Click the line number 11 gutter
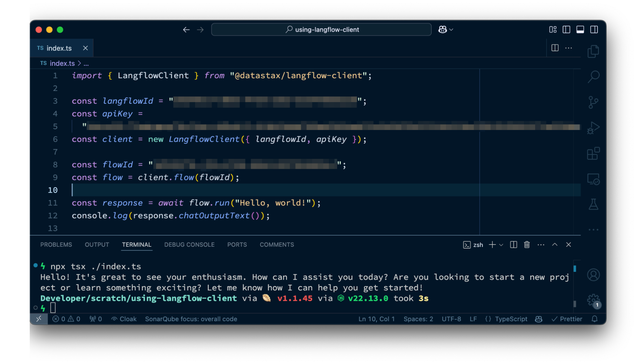This screenshot has width=636, height=364. [x=53, y=203]
